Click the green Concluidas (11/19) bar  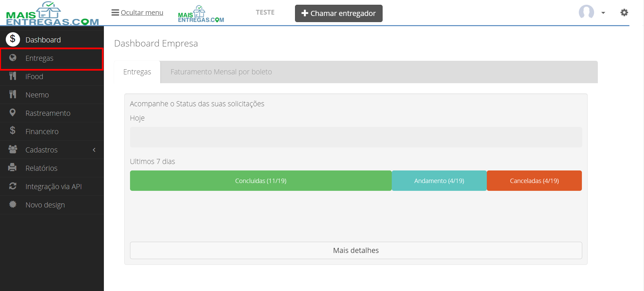point(261,181)
